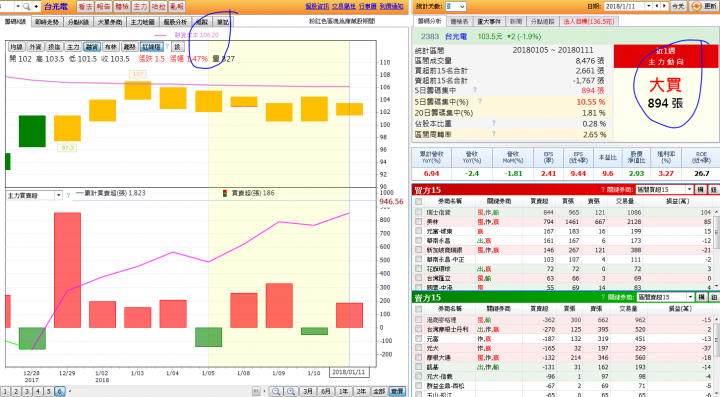The height and width of the screenshot is (397, 720).
Task: Open the 分點追蹤 tab
Action: tap(542, 22)
